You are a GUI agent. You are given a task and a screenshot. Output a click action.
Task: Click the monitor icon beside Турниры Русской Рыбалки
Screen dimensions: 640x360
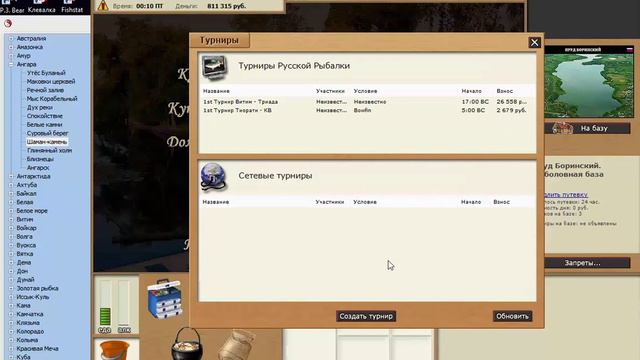[214, 67]
